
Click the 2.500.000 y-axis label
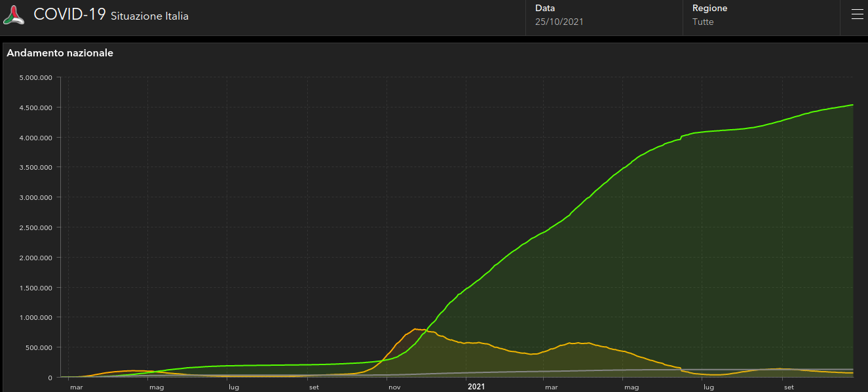36,227
